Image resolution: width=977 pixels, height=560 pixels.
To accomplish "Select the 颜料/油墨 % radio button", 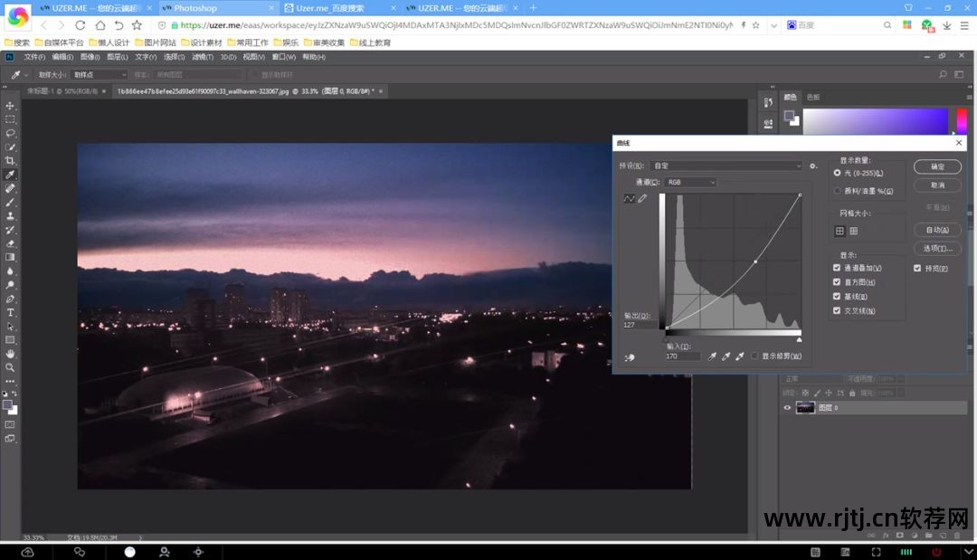I will pos(837,191).
